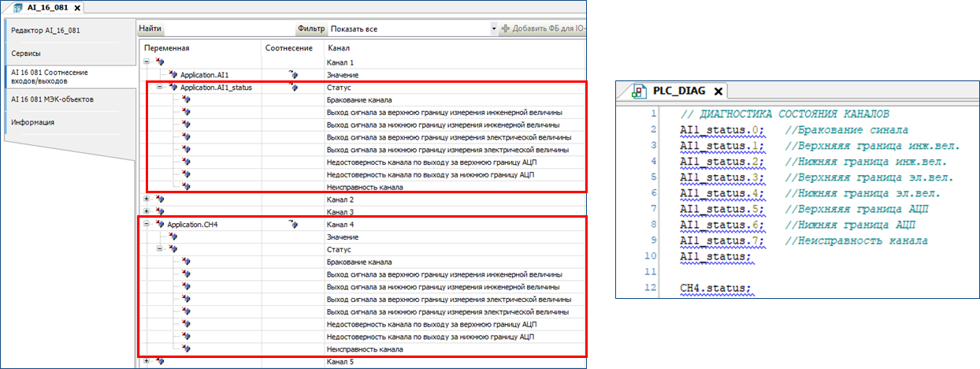Click the channel icon of the Канал 2 row
Viewport: 980px width, 369px height.
[160, 199]
